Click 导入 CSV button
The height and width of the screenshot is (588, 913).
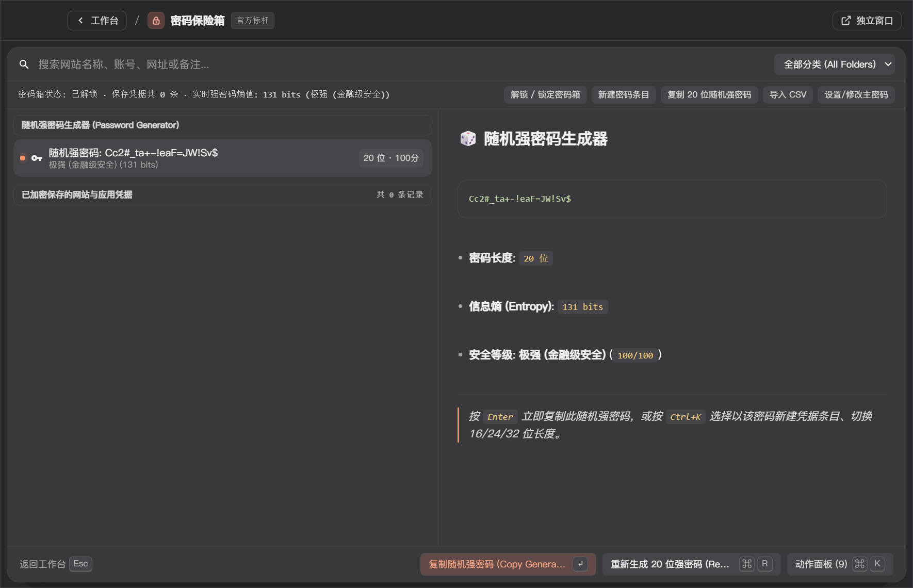point(788,95)
